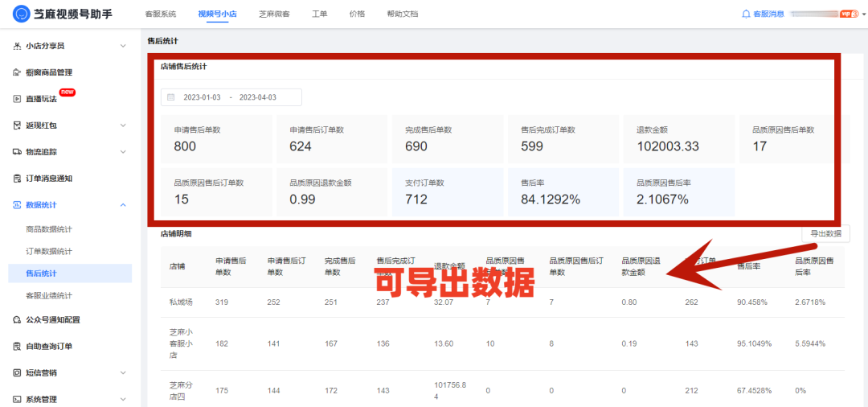This screenshot has height=407, width=868.
Task: Click the 物流追踪 truck icon
Action: click(17, 152)
